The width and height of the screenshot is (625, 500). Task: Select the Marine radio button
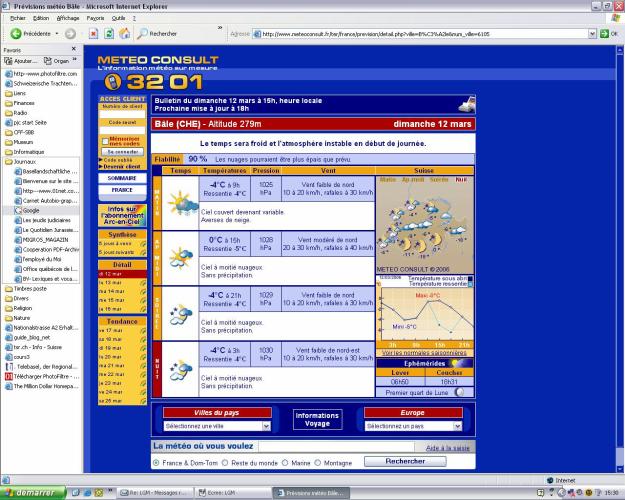285,463
